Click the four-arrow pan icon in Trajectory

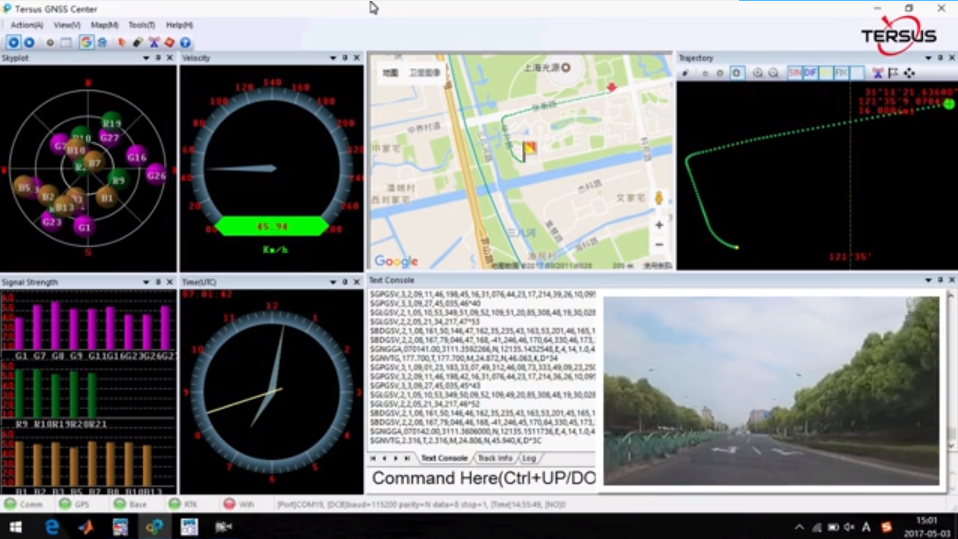(x=909, y=73)
